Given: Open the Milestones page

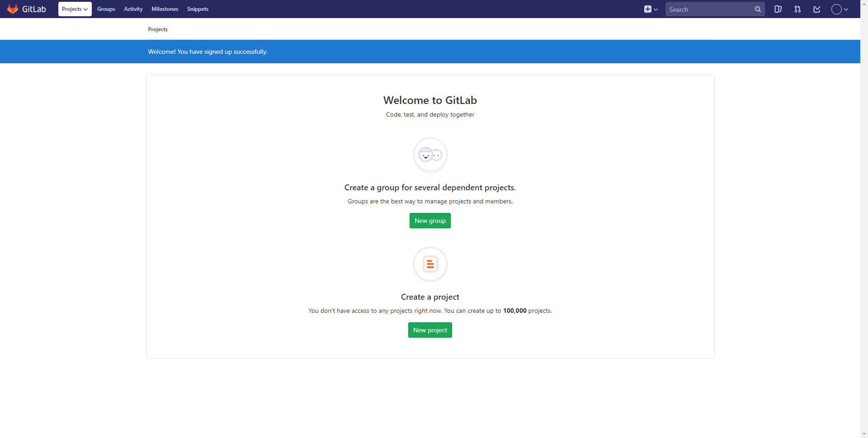Looking at the screenshot, I should point(165,9).
